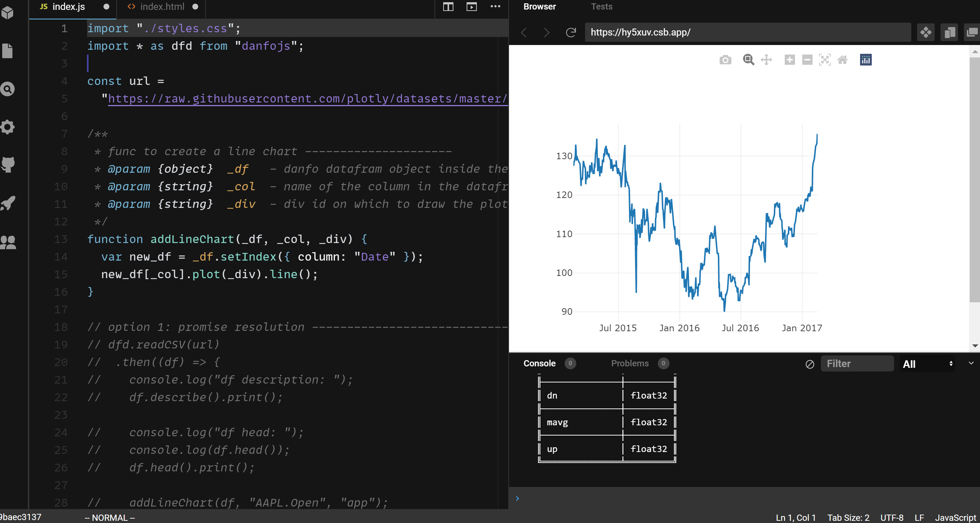Switch to the Tests tab
The height and width of the screenshot is (523, 980).
coord(601,7)
